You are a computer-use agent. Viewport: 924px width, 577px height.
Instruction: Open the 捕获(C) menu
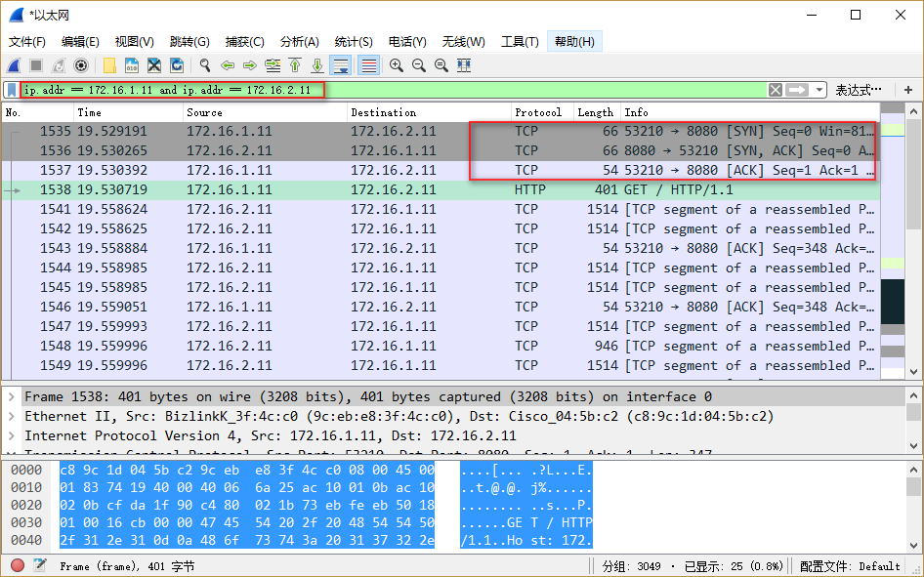[244, 42]
